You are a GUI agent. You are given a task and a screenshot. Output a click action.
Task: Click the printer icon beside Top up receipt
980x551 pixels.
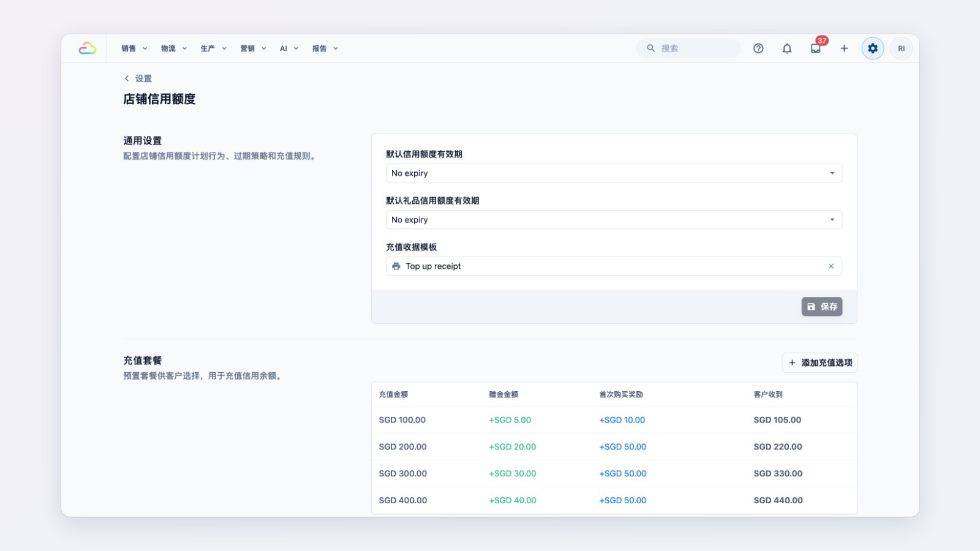[x=396, y=266]
